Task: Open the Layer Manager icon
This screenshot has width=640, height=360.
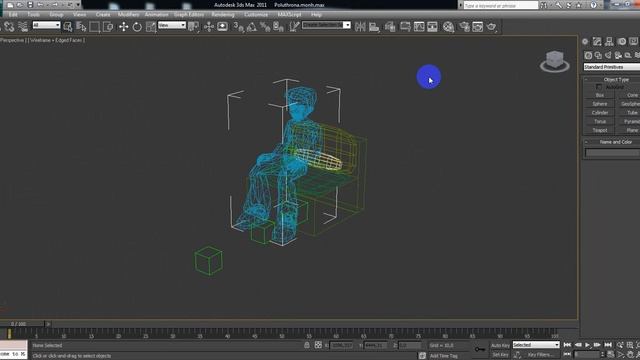Action: pyautogui.click(x=390, y=27)
